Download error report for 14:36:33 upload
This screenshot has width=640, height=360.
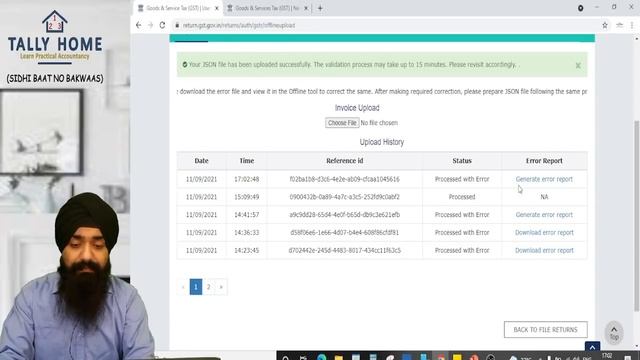(x=544, y=233)
